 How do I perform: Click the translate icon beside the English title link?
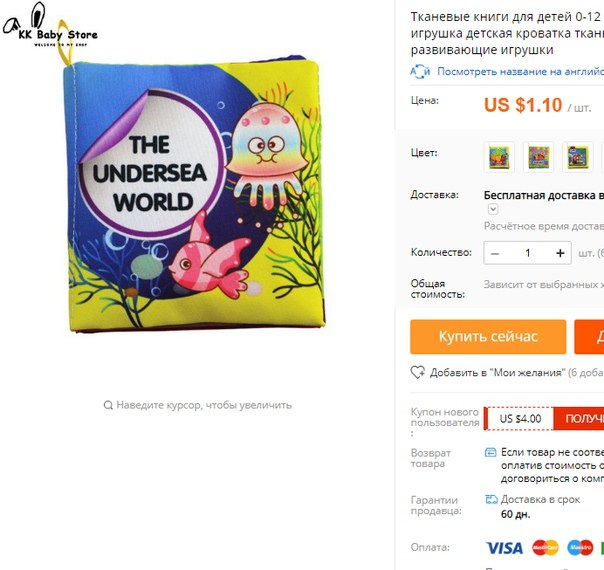point(420,72)
